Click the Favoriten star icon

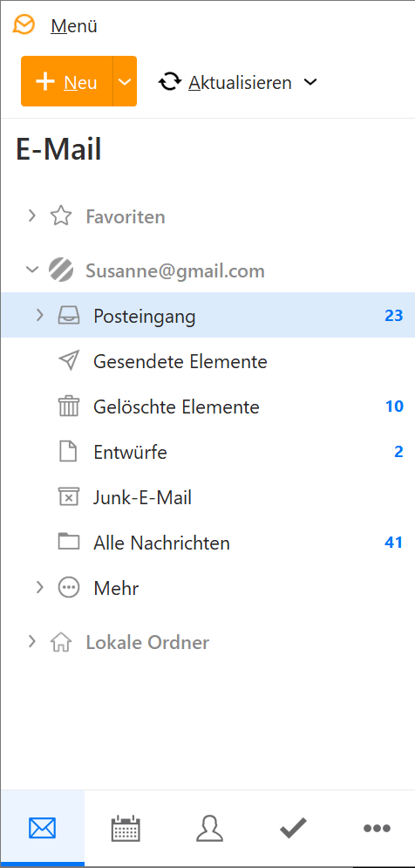point(61,215)
